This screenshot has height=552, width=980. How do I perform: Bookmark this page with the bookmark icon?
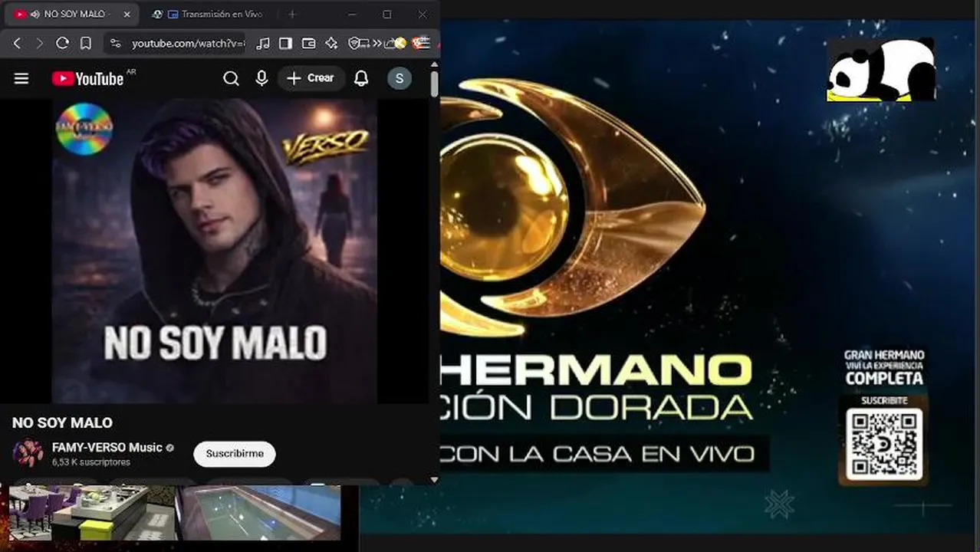86,44
